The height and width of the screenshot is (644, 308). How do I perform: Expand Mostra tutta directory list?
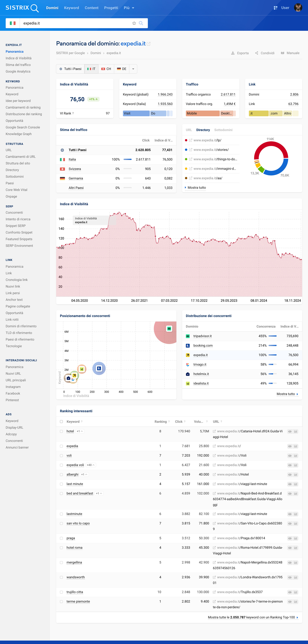pyautogui.click(x=195, y=188)
